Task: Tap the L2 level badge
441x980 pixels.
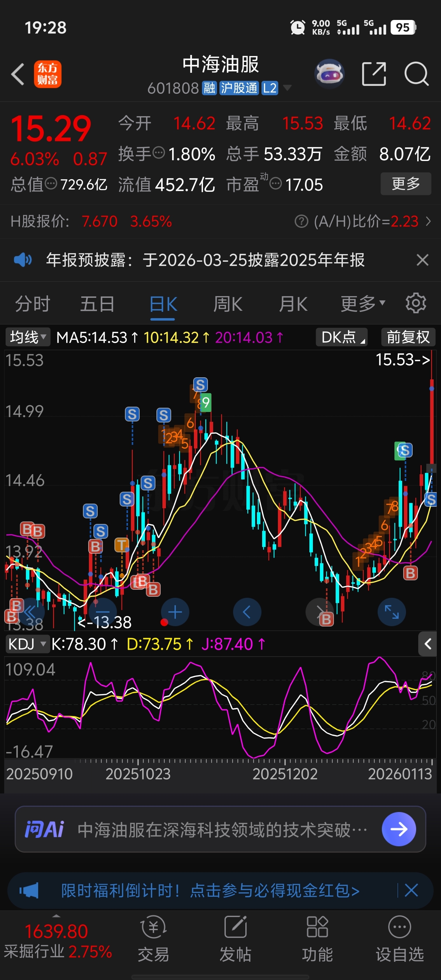Action: [270, 88]
